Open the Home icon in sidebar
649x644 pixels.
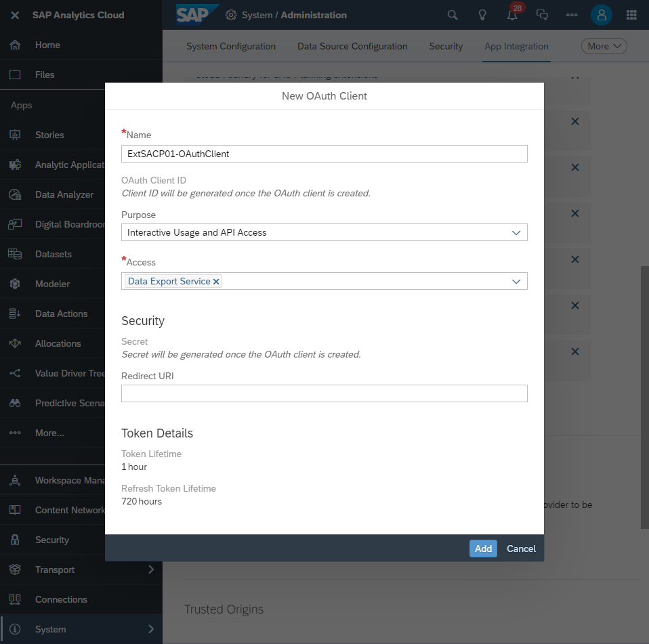[15, 45]
